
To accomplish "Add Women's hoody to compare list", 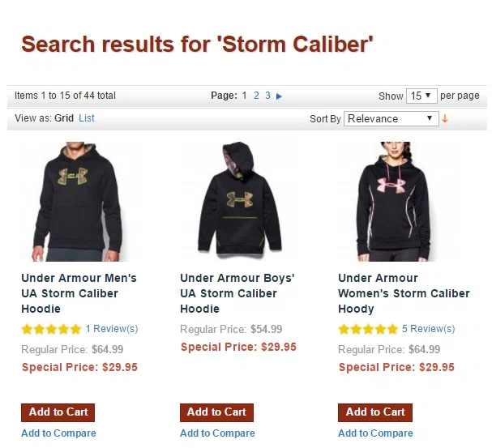I will (x=375, y=433).
